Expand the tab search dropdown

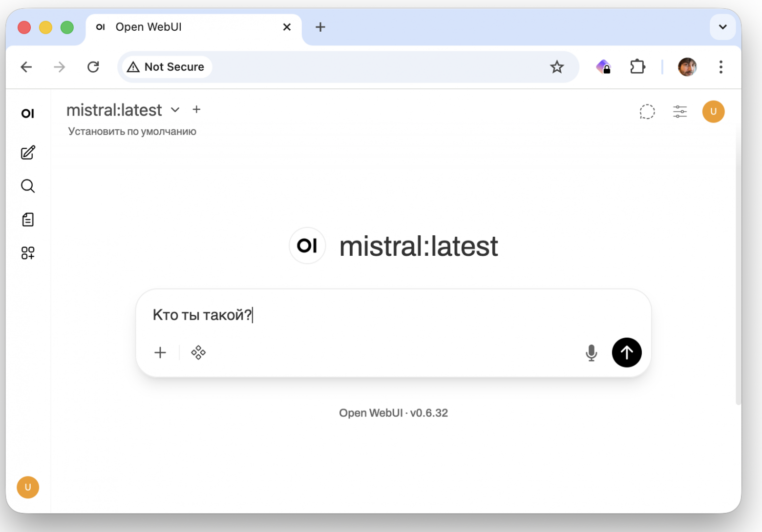click(723, 27)
